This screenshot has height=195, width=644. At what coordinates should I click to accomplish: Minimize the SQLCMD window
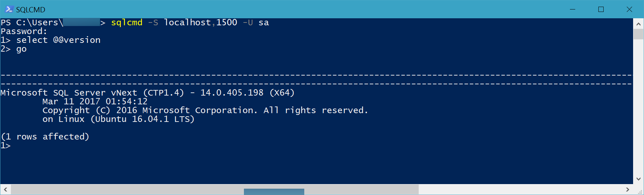tap(573, 9)
